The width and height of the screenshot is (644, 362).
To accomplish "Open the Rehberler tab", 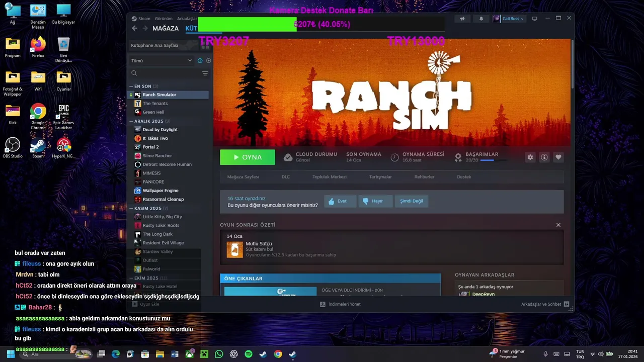I will (424, 177).
